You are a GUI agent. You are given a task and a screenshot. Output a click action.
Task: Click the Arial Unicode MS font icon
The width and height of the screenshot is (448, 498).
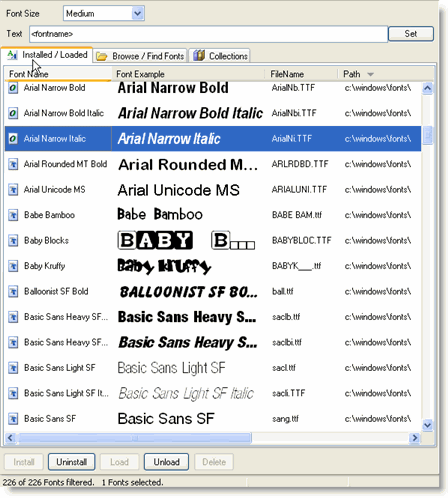13,190
